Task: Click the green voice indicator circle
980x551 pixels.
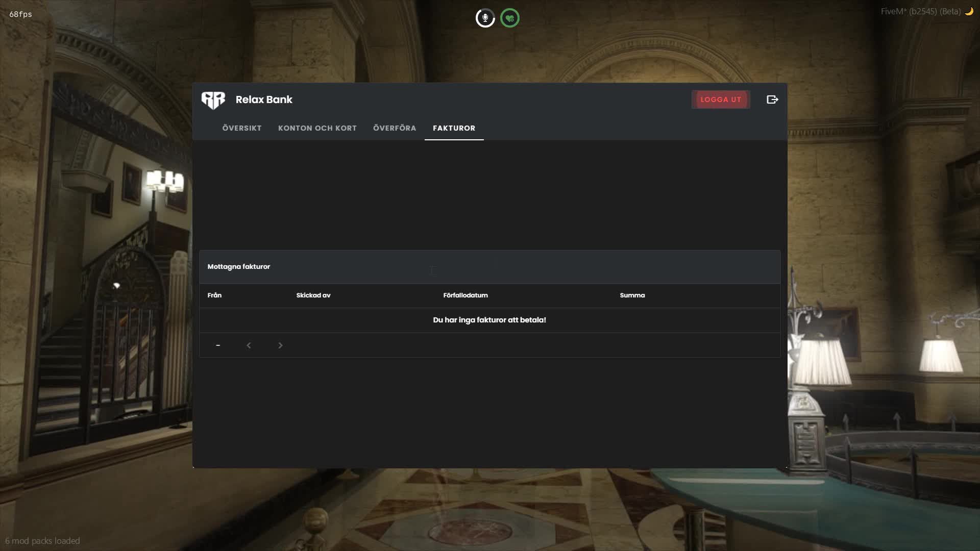Action: [509, 17]
